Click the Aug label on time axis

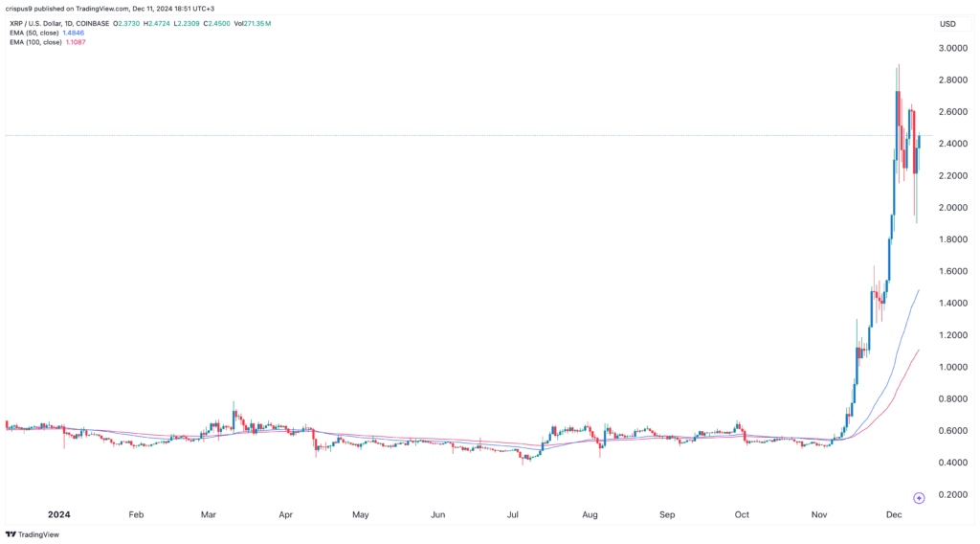(x=590, y=514)
